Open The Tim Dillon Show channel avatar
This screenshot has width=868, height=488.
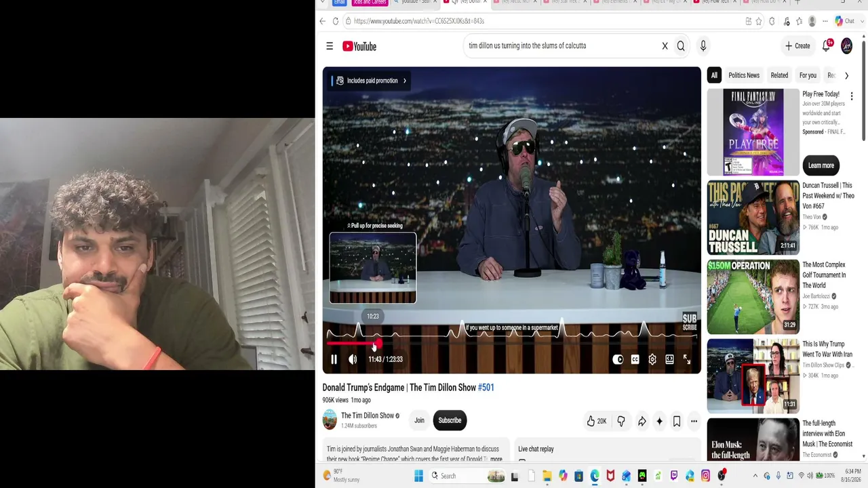click(330, 420)
